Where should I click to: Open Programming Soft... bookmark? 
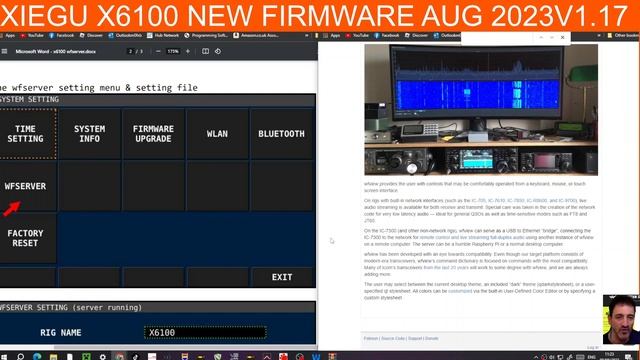[x=206, y=36]
